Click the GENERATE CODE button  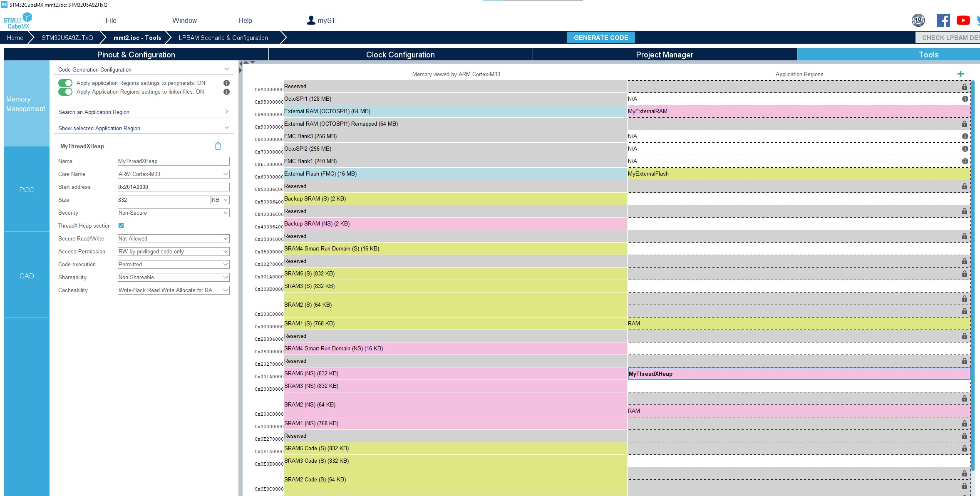click(601, 37)
